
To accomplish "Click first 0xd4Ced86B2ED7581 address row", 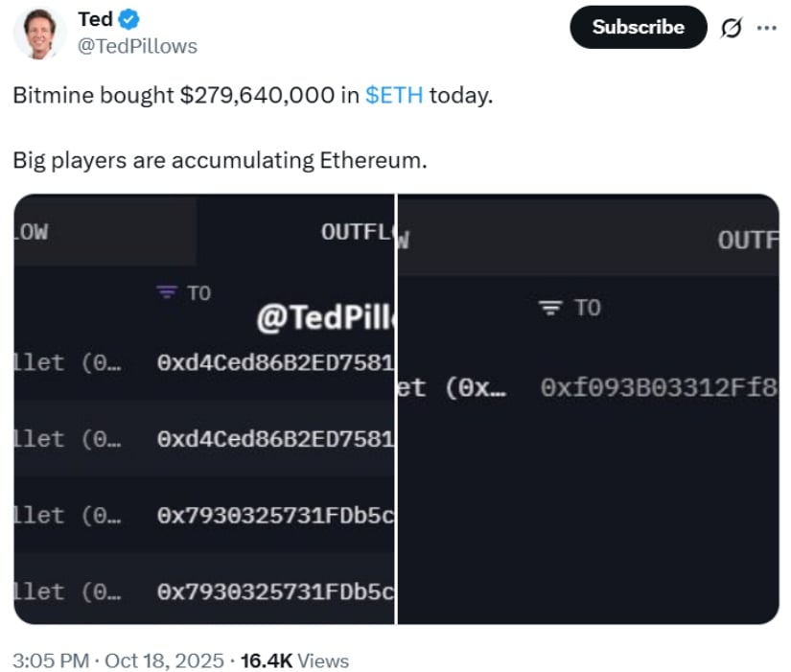I will [x=275, y=361].
